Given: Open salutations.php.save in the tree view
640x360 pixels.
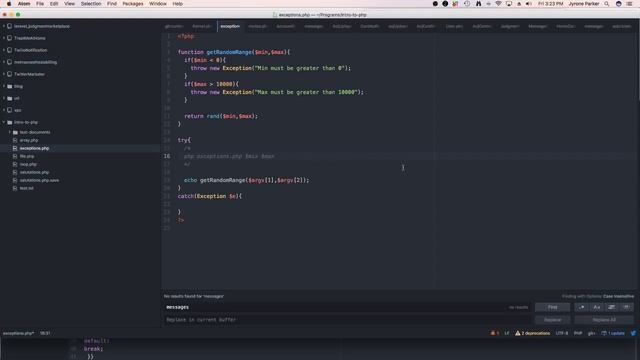Looking at the screenshot, I should pyautogui.click(x=39, y=180).
